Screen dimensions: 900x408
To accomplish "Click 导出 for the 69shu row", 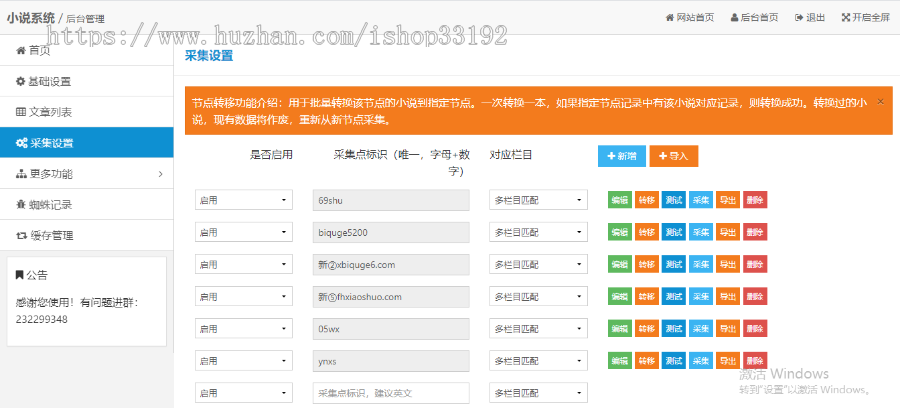I will click(728, 200).
